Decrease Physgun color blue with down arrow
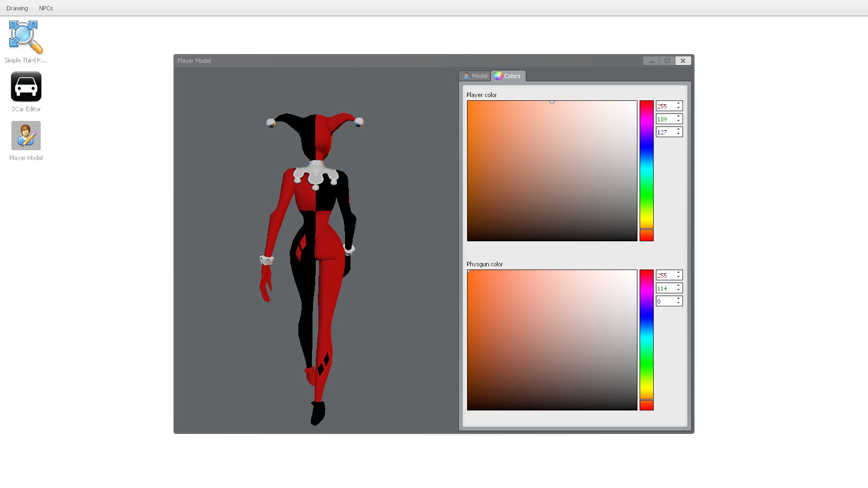Viewport: 868px width, 488px height. [679, 304]
